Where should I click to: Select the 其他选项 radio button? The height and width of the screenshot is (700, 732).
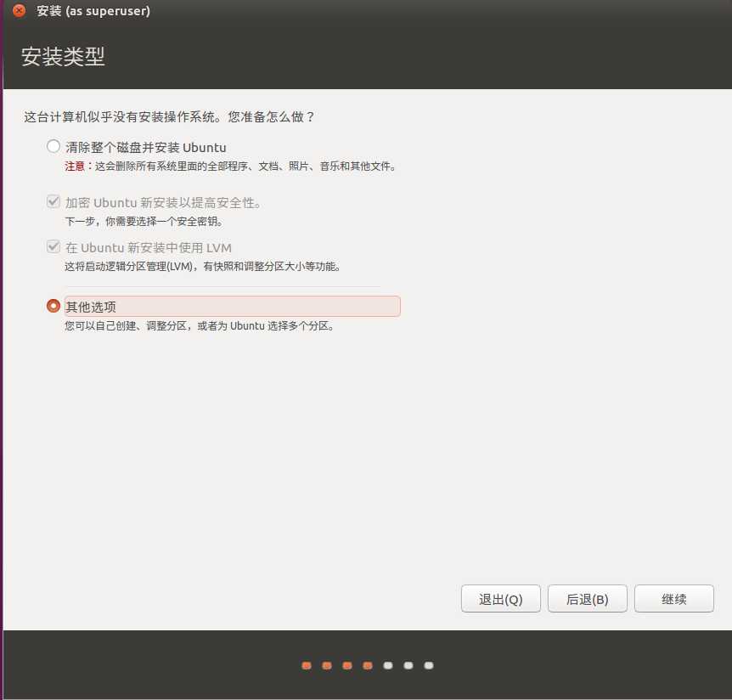[53, 306]
